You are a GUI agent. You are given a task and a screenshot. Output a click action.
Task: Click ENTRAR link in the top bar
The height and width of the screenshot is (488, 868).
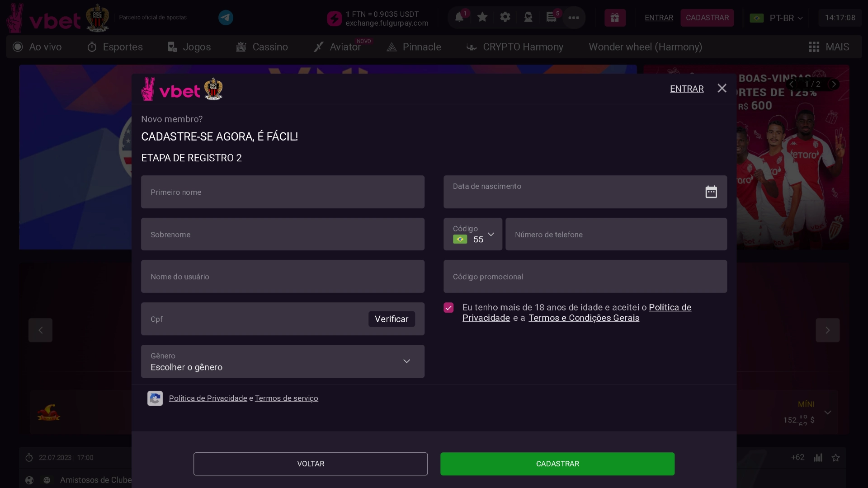click(x=659, y=18)
